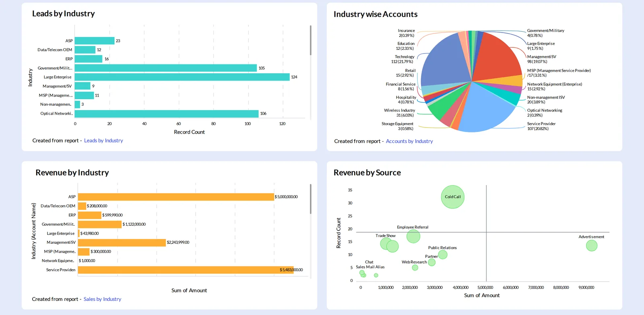Viewport: 644px width, 315px height.
Task: Click the Cold Call bubble
Action: 453,197
